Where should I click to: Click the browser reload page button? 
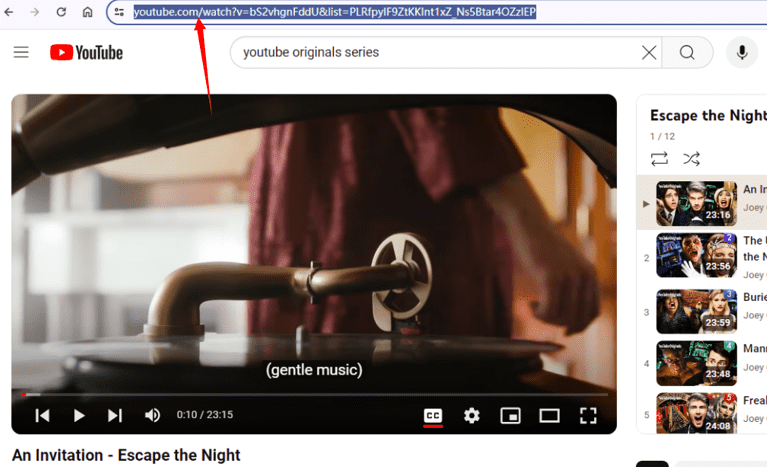pyautogui.click(x=61, y=12)
